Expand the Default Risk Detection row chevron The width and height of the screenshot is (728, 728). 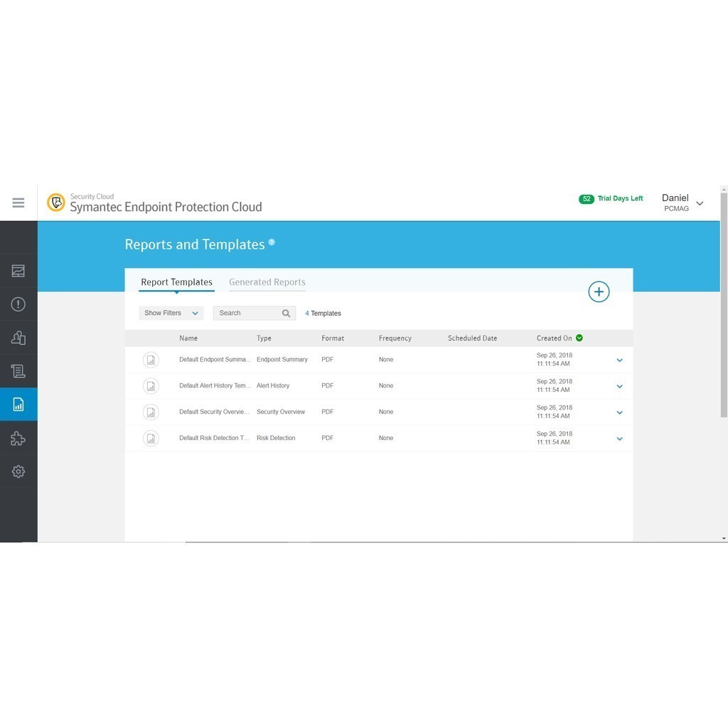tap(619, 439)
